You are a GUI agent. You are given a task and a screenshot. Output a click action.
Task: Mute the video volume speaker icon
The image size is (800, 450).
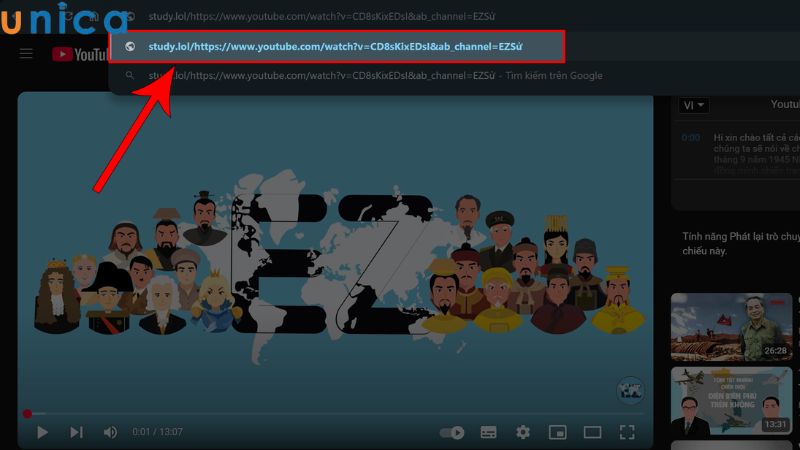pos(110,433)
